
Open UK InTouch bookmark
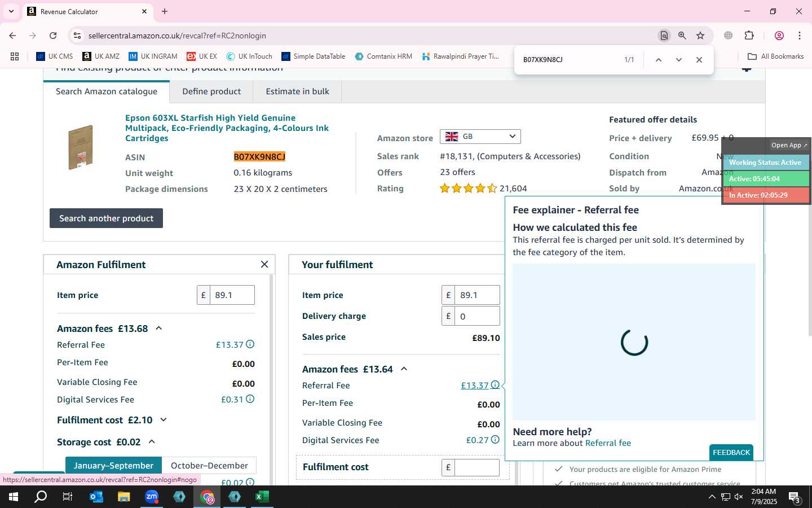249,56
